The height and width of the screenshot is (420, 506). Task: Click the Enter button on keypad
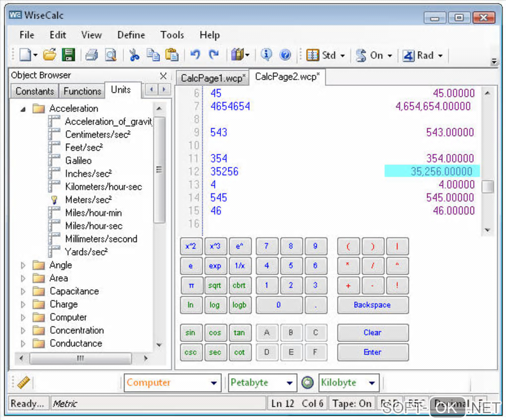tap(373, 352)
